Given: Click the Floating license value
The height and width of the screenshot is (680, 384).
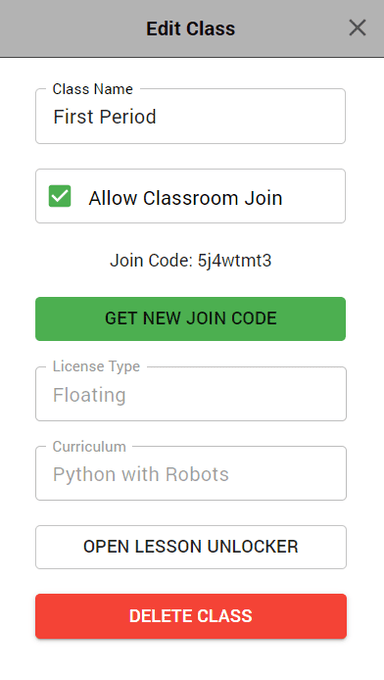Looking at the screenshot, I should coord(89,395).
